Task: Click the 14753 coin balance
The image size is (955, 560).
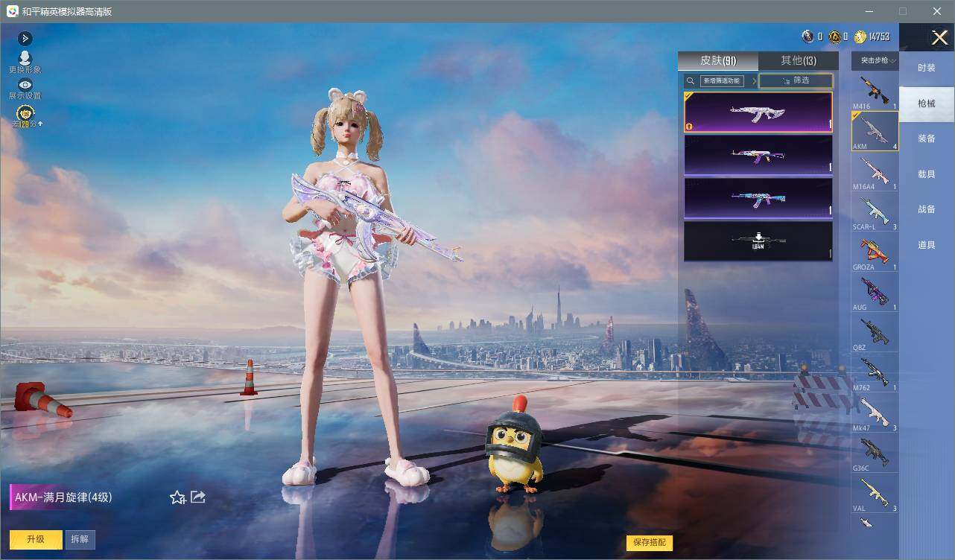Action: (880, 36)
